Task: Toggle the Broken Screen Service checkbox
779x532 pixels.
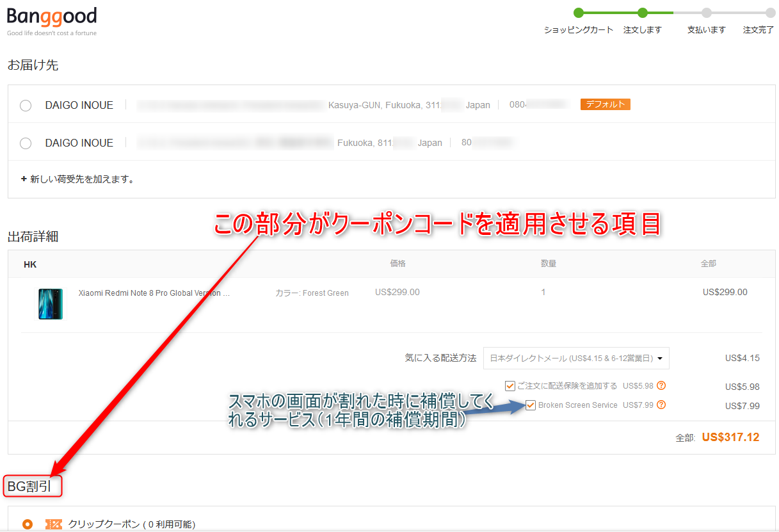Action: (x=531, y=405)
